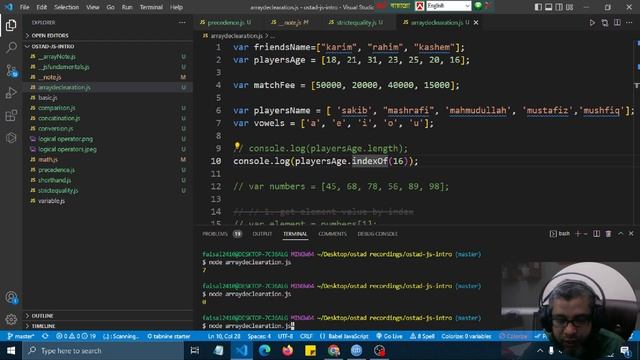Open the File menu
The width and height of the screenshot is (640, 360).
pyautogui.click(x=24, y=7)
